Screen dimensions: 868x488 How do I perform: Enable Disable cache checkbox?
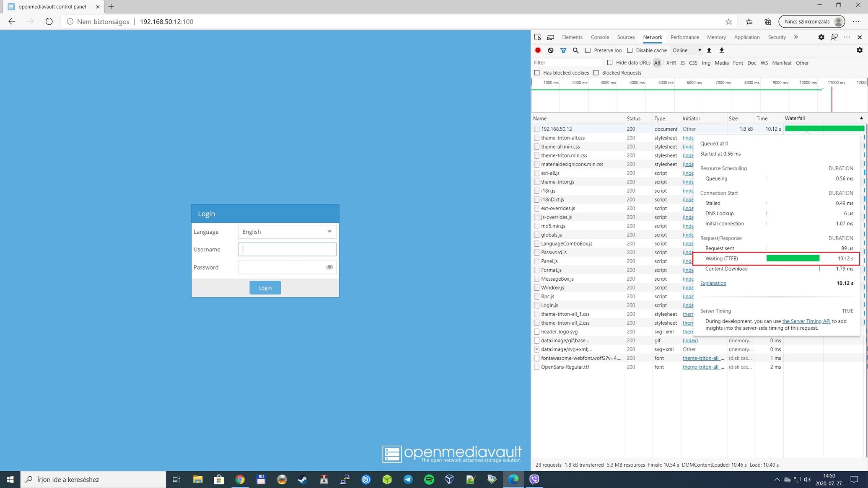click(x=630, y=50)
